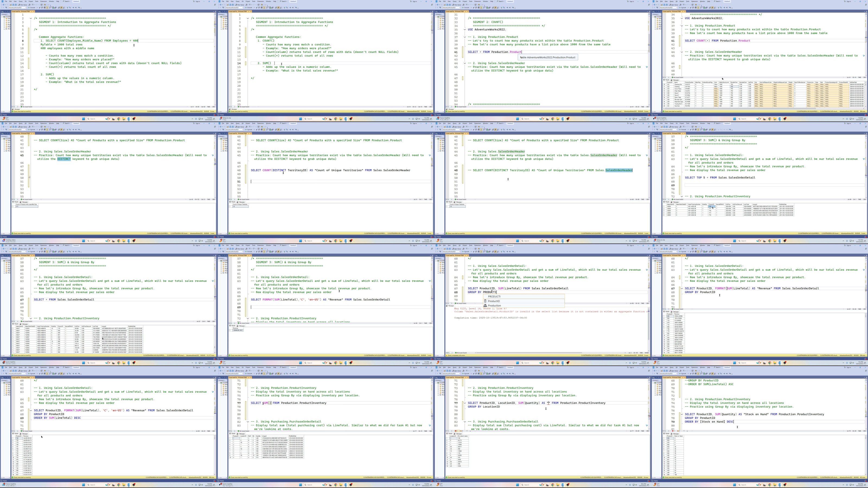Toggle Results to Grid in COUNT(*) query window
Viewport: 868px width, 488px height.
[712, 8]
